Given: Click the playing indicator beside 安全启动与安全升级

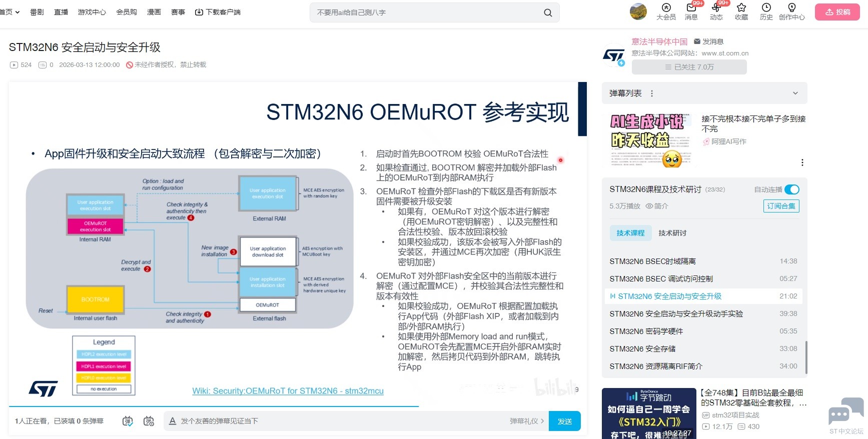Looking at the screenshot, I should (x=613, y=296).
